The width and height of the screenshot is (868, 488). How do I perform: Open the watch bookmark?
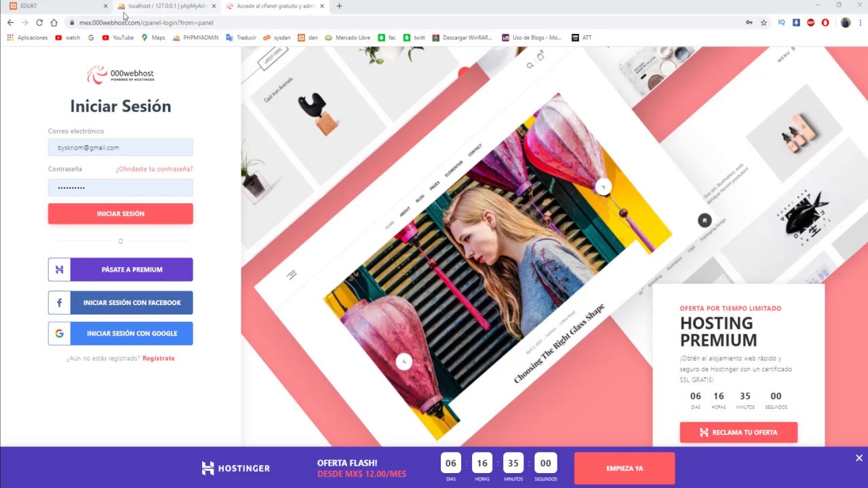coord(66,38)
